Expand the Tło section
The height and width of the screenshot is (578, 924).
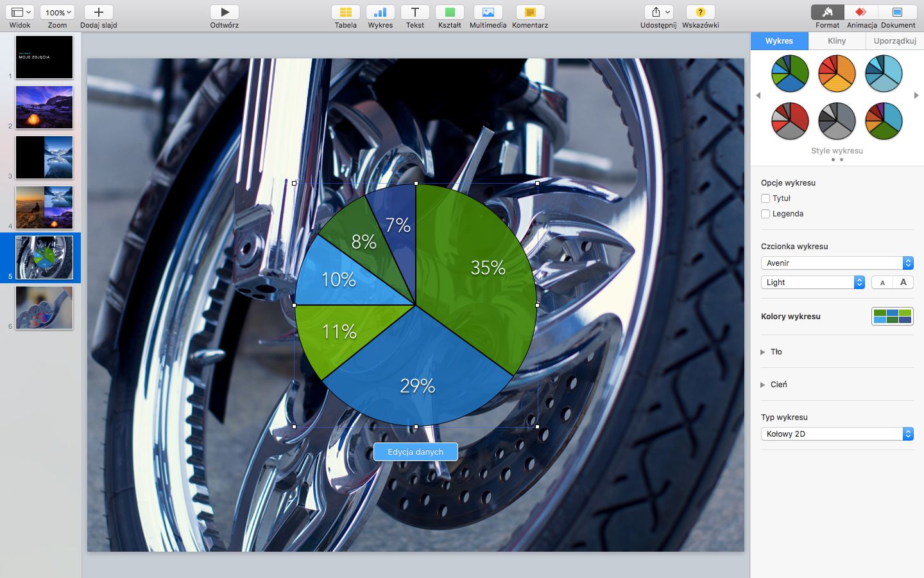click(763, 352)
